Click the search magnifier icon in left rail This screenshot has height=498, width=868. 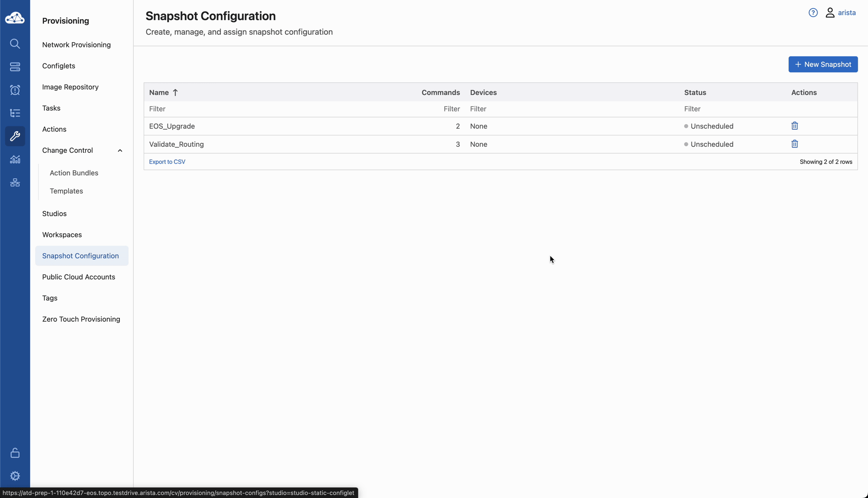click(x=15, y=44)
